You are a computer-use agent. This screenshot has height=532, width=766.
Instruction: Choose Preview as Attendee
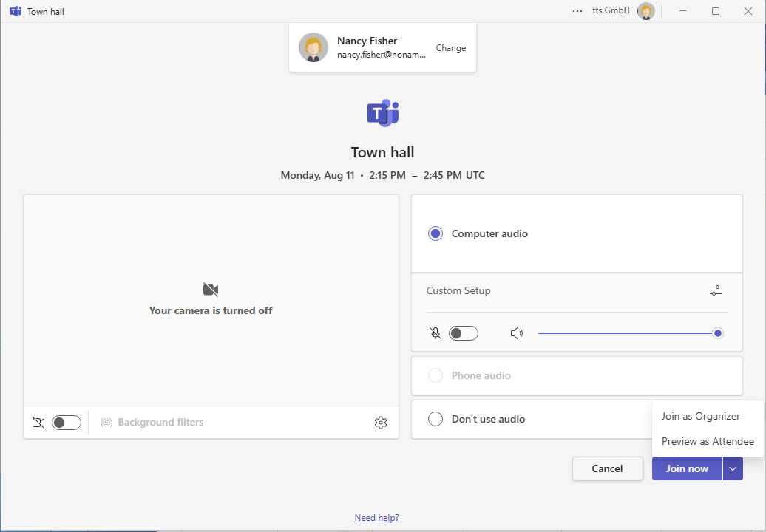[x=708, y=441]
